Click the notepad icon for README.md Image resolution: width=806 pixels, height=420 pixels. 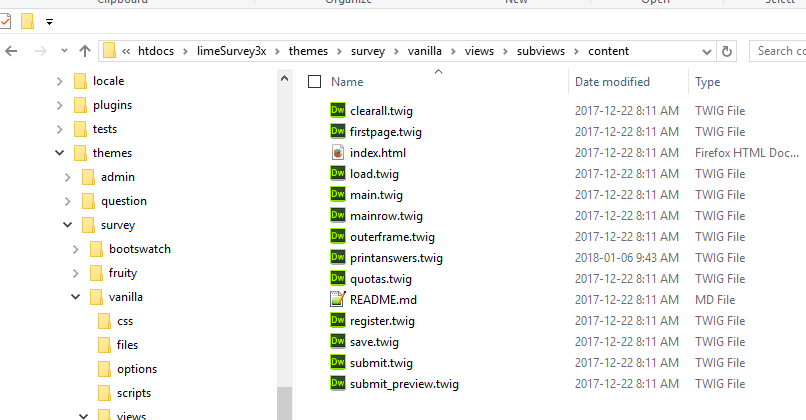(x=338, y=299)
